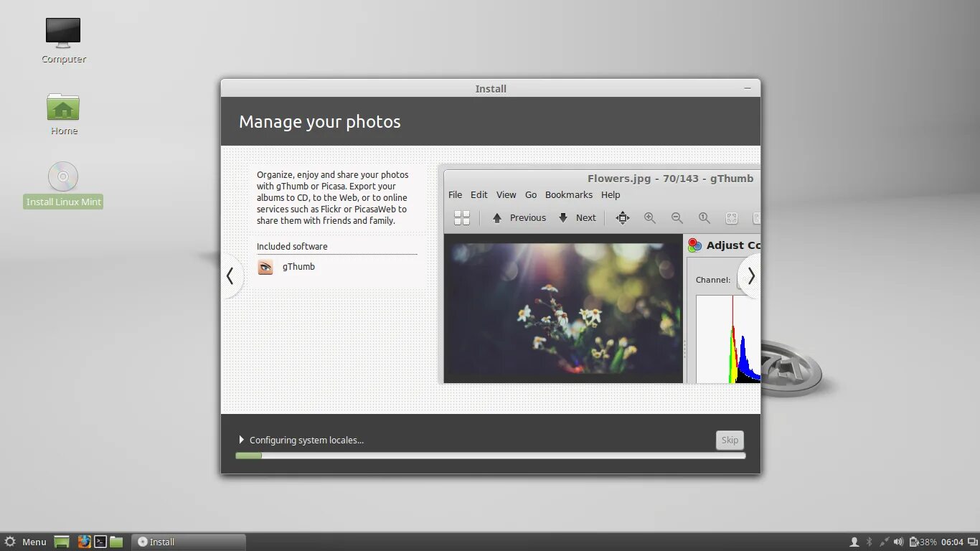Screen dimensions: 980x551
Task: Click the gThumb eye icon under Included software
Action: [x=265, y=267]
